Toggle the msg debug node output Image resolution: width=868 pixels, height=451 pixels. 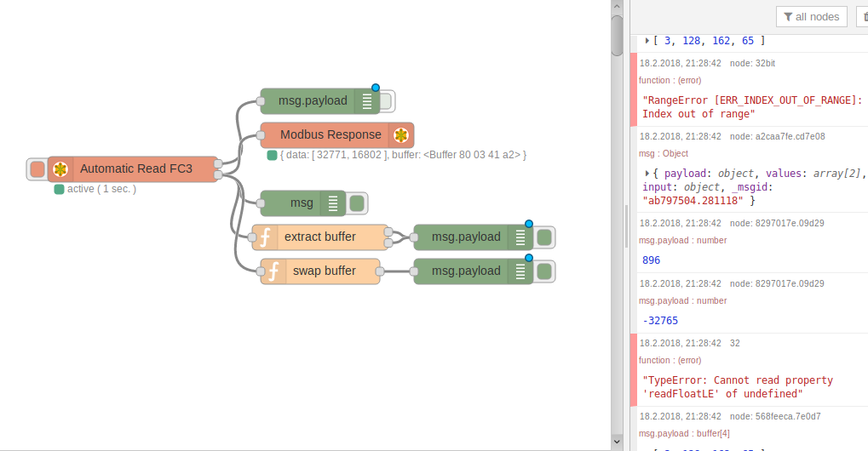357,203
